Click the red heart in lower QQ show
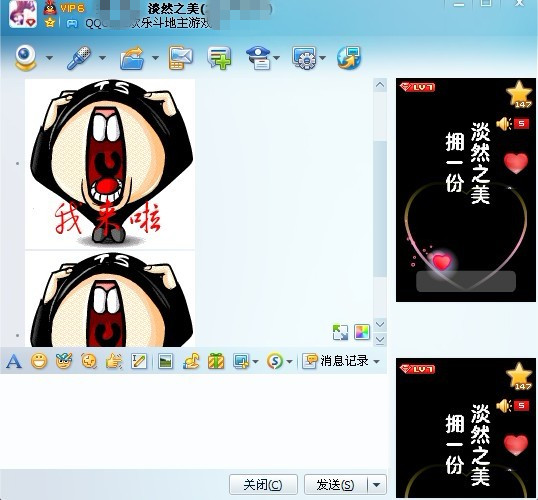Screen dimensions: 538x500 click(516, 445)
